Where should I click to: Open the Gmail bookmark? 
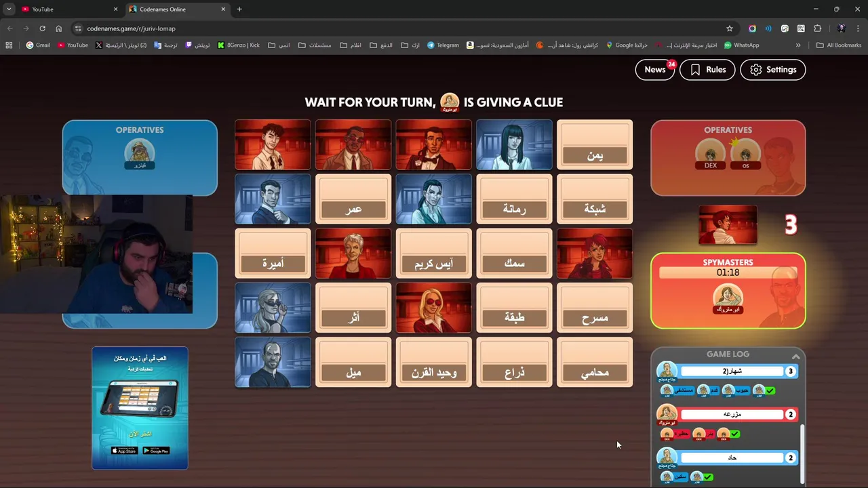pos(38,45)
